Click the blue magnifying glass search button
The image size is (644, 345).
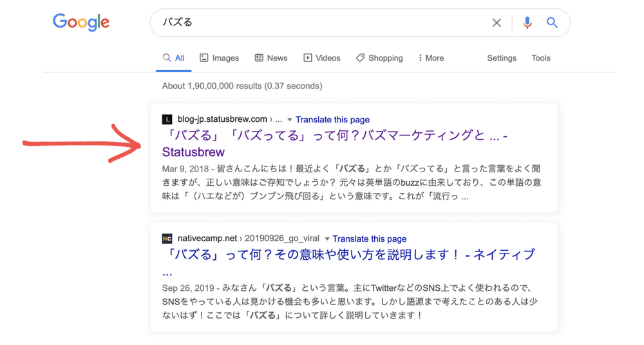click(x=552, y=23)
